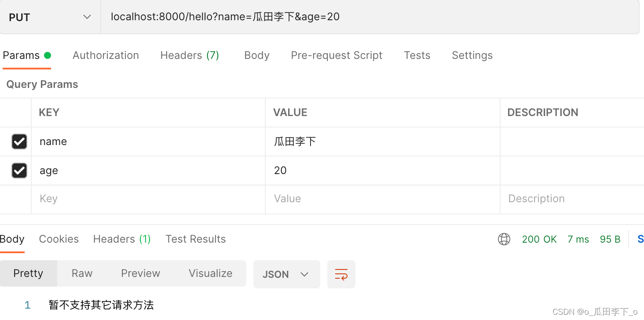Switch to the Authorization tab

(x=106, y=55)
